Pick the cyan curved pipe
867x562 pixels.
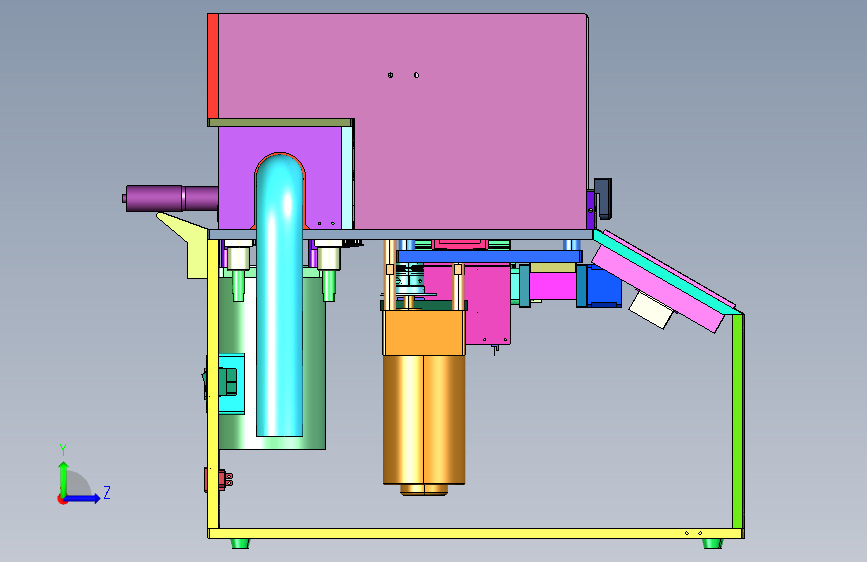coord(280,296)
